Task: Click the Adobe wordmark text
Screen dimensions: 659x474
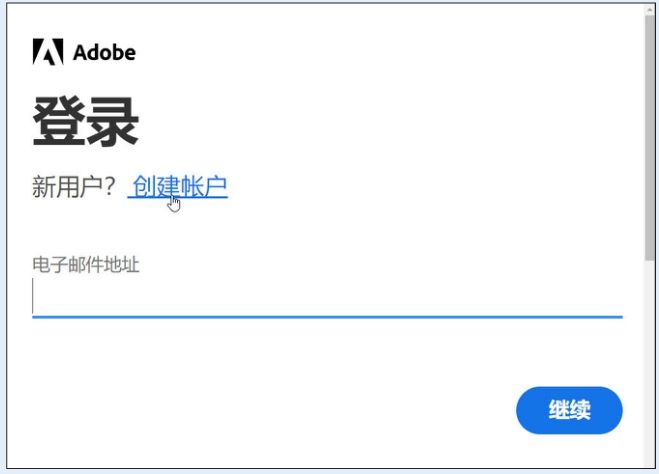Action: point(104,52)
